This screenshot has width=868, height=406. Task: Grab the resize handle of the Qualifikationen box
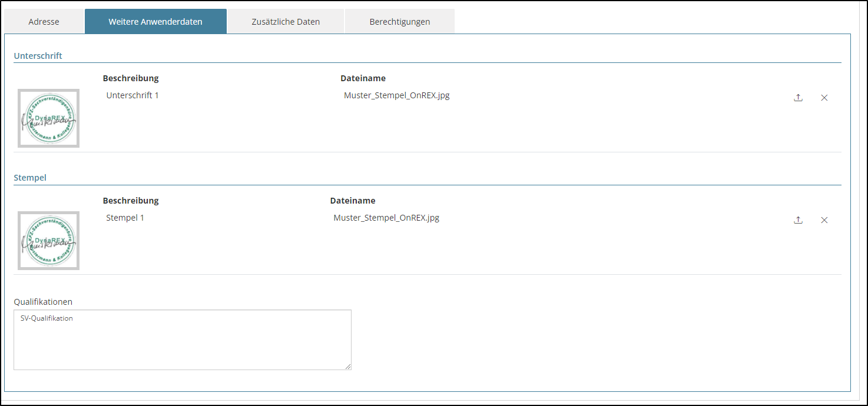[347, 366]
